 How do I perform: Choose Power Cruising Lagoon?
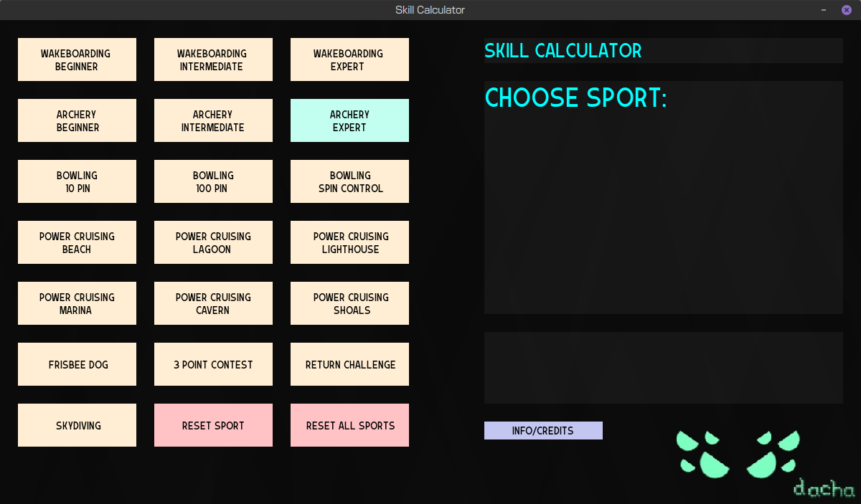point(213,242)
